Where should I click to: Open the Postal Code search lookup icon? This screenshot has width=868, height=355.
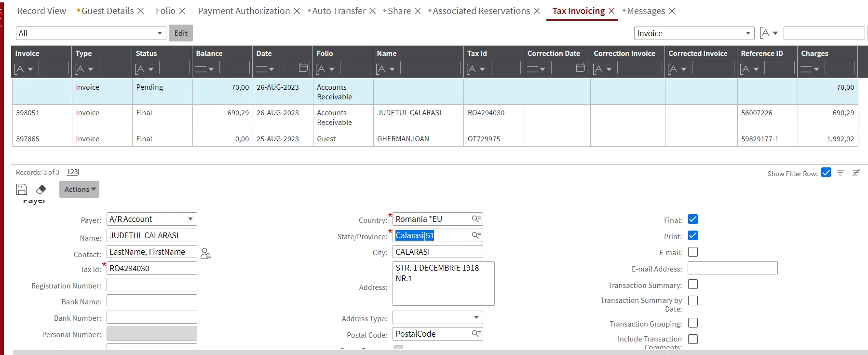pyautogui.click(x=476, y=334)
